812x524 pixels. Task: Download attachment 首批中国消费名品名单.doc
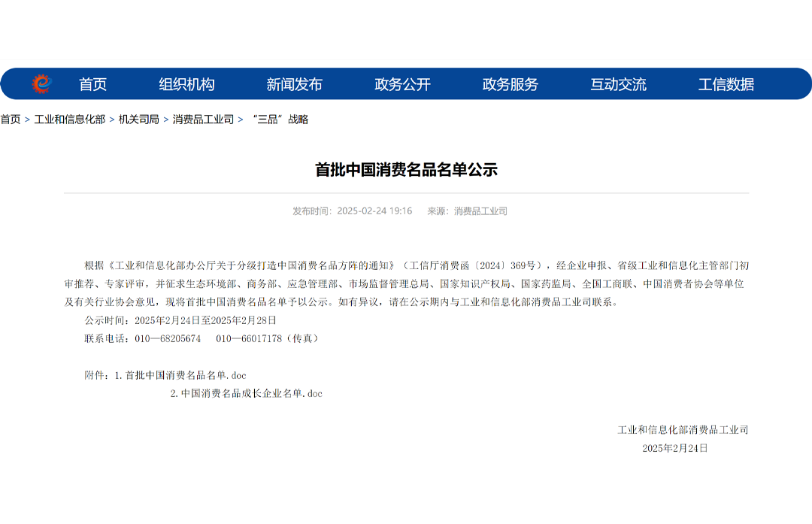click(186, 375)
